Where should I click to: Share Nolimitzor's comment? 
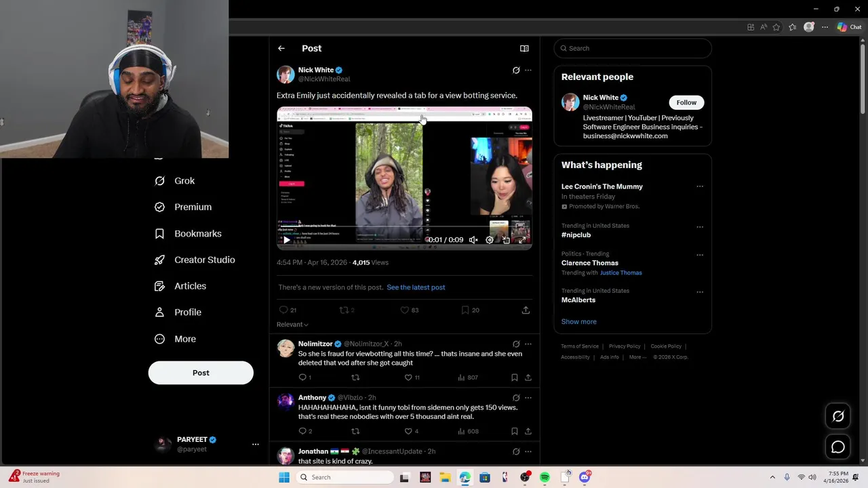pos(528,378)
